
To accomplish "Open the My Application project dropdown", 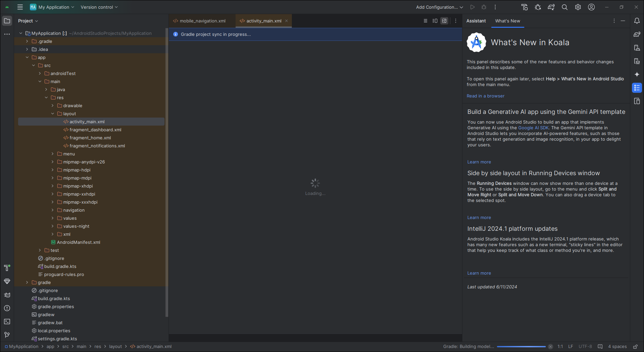I will [52, 7].
